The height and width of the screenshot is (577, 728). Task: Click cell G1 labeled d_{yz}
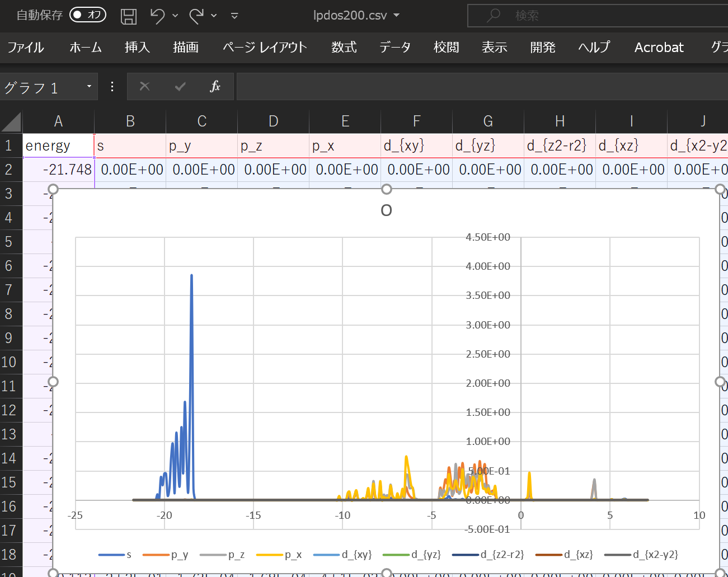[x=489, y=146]
